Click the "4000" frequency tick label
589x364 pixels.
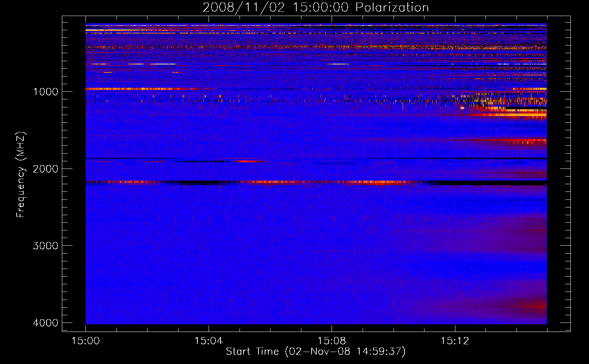[46, 323]
